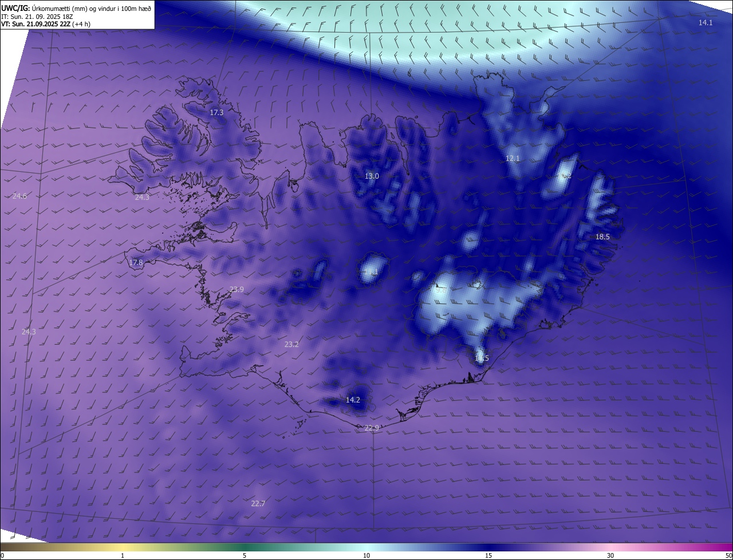Click the 14.2 value near the south coast
Viewport: 733px width, 560px height.
[x=353, y=400]
